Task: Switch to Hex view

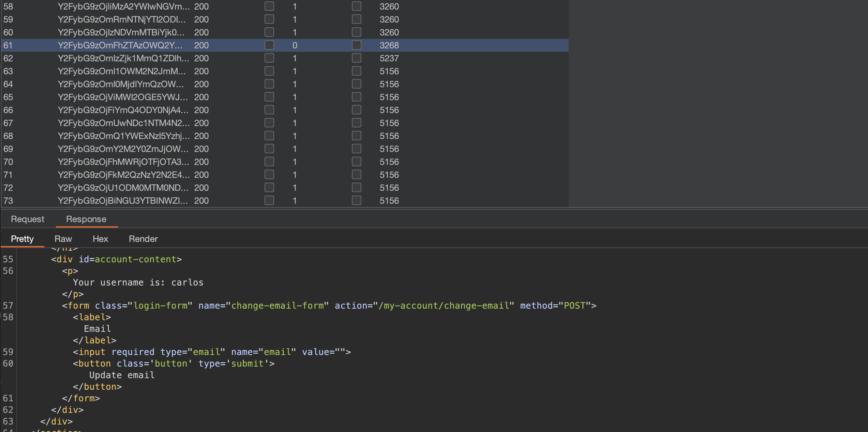Action: (100, 239)
